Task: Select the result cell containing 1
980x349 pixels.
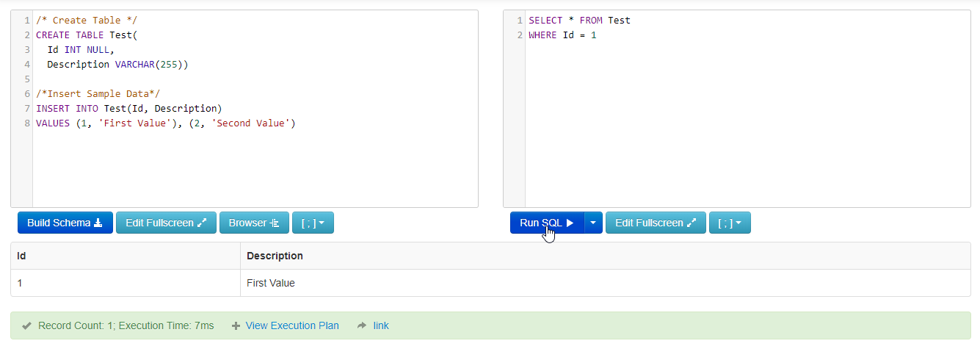Action: pos(126,283)
